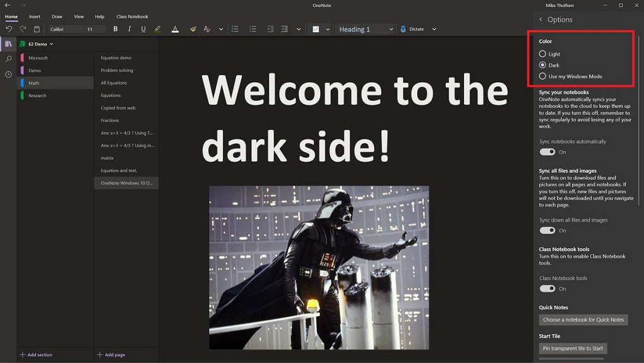This screenshot has height=363, width=644.
Task: Increase paragraph indent
Action: coord(284,29)
